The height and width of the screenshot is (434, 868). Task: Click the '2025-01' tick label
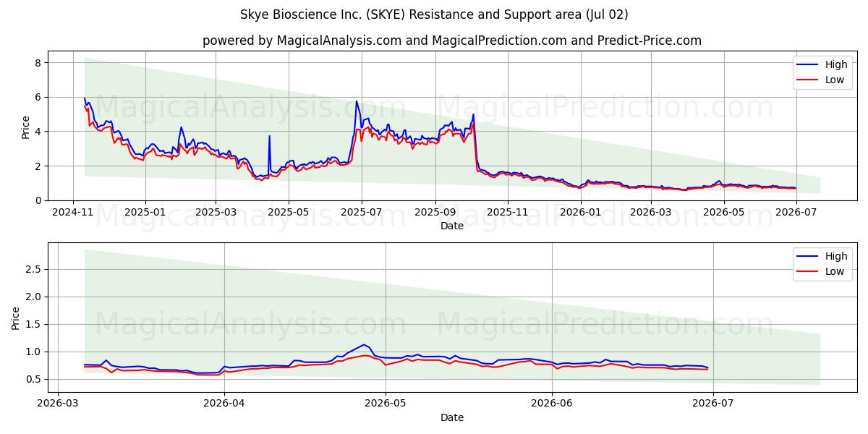[145, 213]
